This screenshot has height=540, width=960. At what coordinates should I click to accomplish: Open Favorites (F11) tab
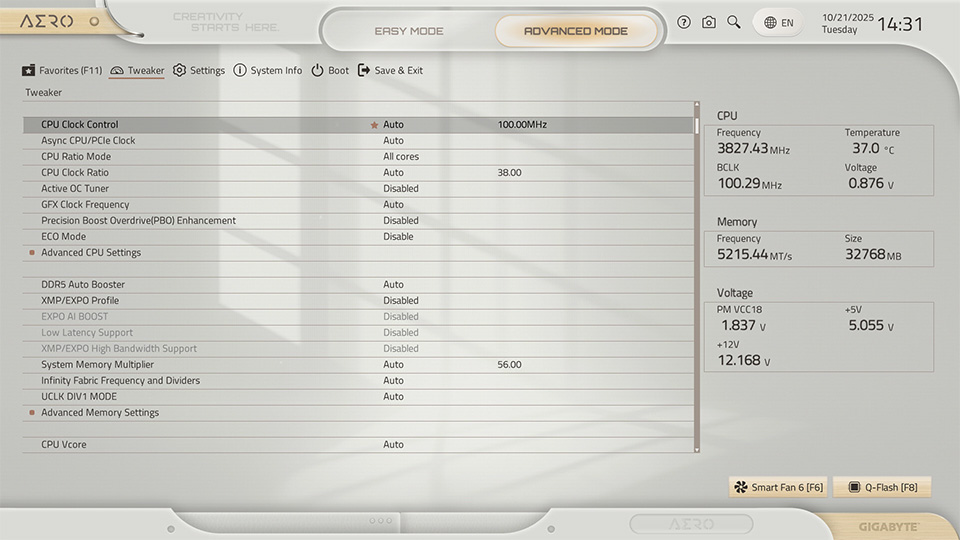point(62,71)
